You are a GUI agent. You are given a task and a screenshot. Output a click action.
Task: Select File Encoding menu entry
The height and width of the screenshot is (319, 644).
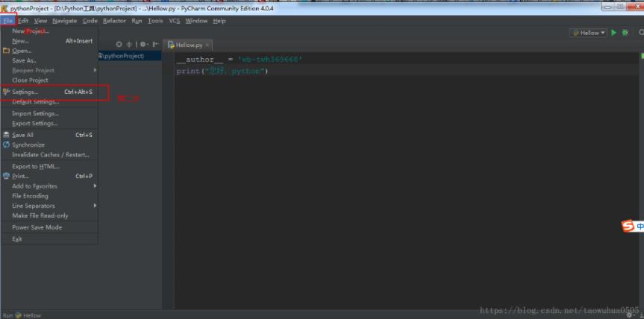coord(49,195)
